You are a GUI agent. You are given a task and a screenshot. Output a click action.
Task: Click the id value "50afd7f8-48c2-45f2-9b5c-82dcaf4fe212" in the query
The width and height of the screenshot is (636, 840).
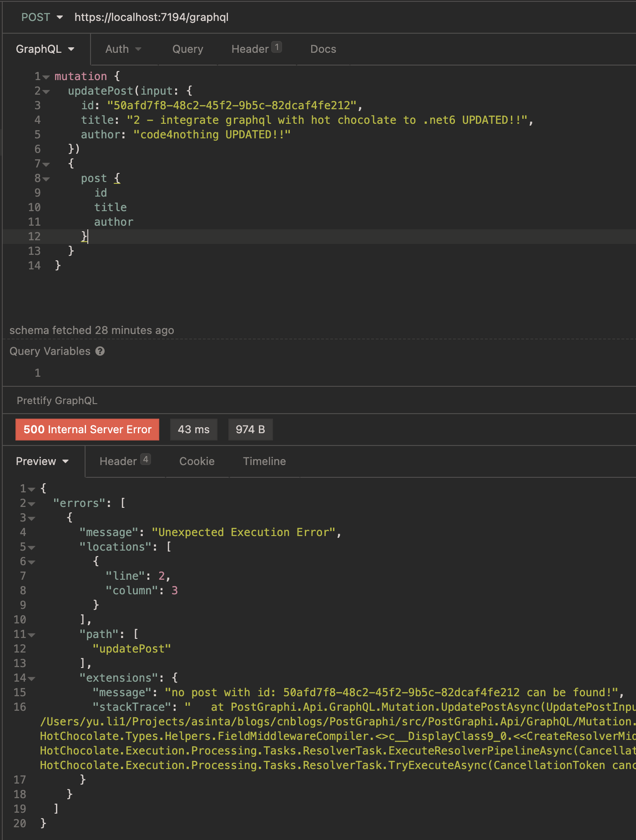232,106
